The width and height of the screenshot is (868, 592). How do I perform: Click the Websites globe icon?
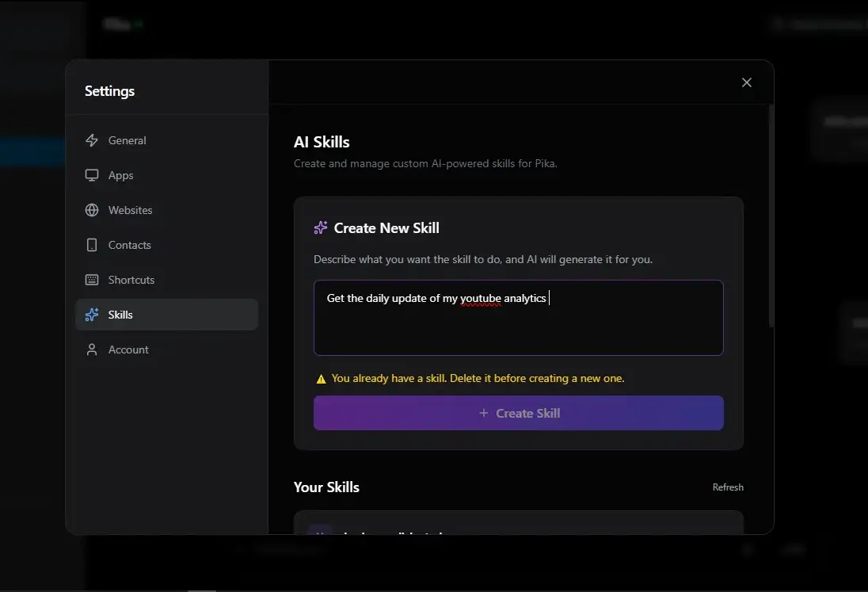tap(92, 210)
